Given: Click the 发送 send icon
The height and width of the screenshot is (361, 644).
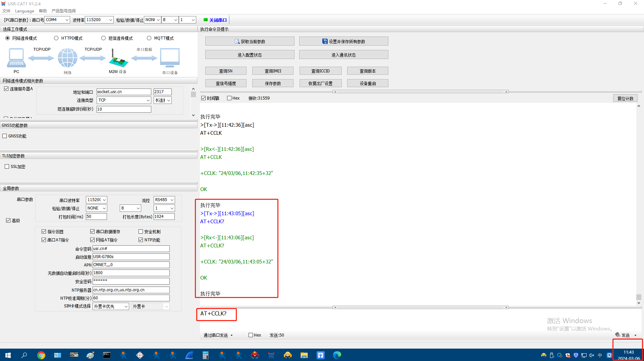Looking at the screenshot, I should click(618, 335).
